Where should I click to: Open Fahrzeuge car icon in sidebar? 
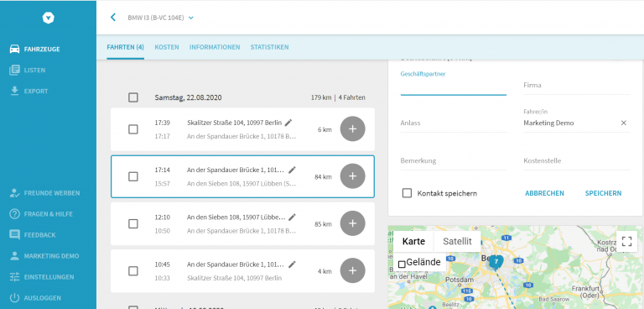point(15,49)
